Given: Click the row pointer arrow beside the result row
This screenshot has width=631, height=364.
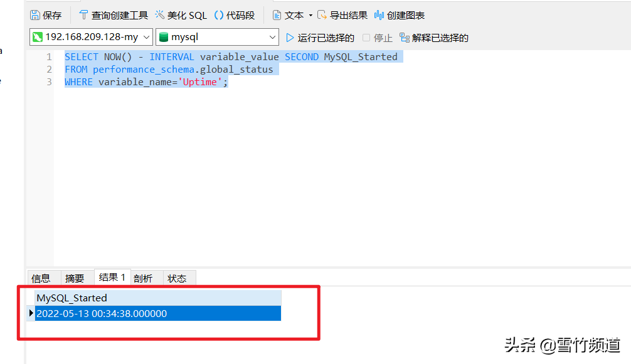Looking at the screenshot, I should pyautogui.click(x=31, y=313).
